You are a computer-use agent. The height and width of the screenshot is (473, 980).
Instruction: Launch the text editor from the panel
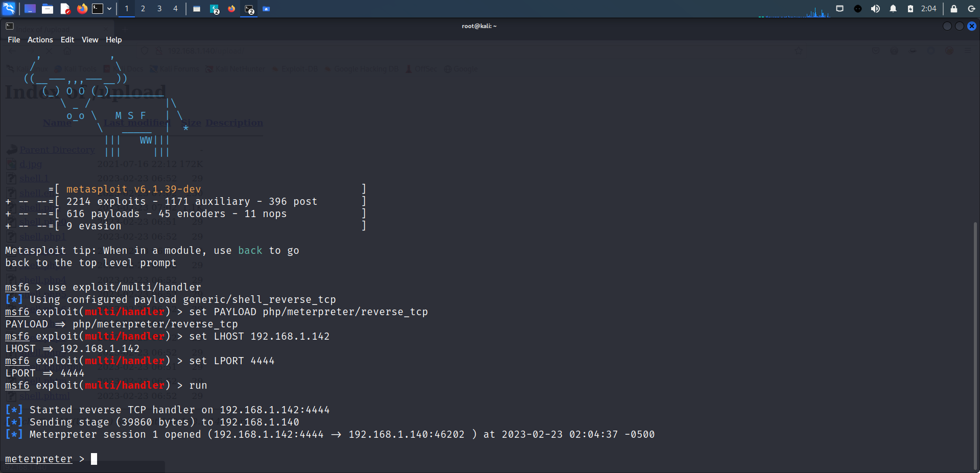[x=65, y=9]
